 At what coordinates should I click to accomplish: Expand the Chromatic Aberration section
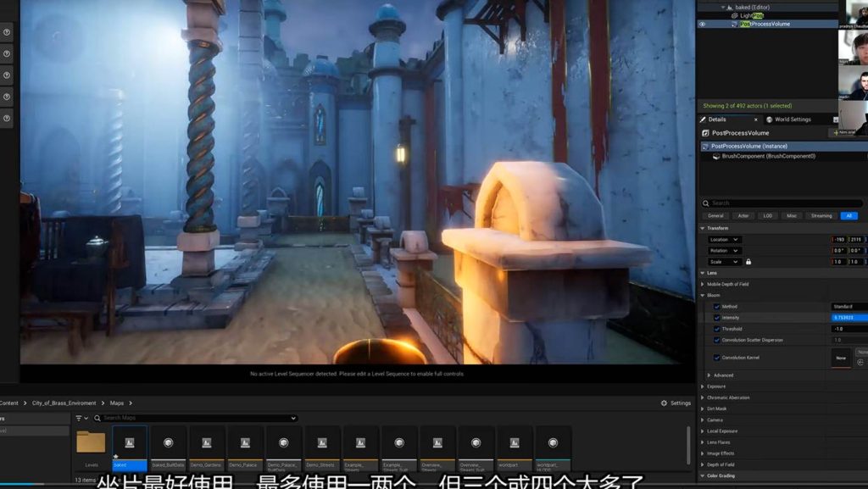coord(703,397)
